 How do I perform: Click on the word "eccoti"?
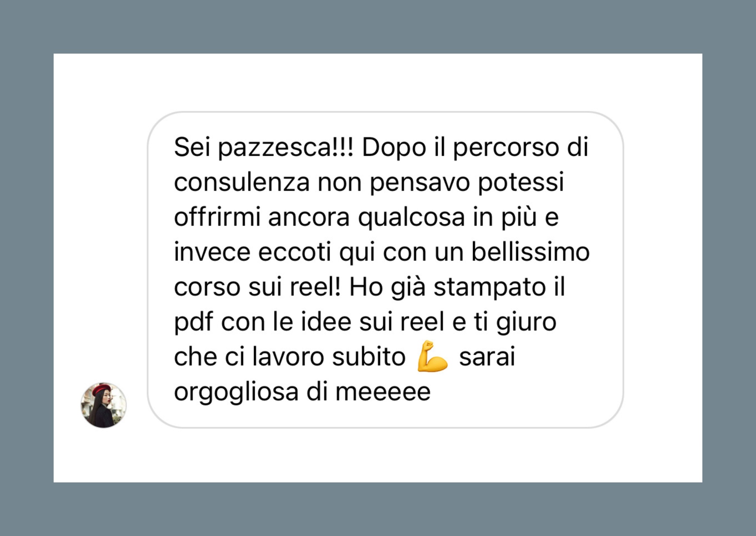click(295, 253)
